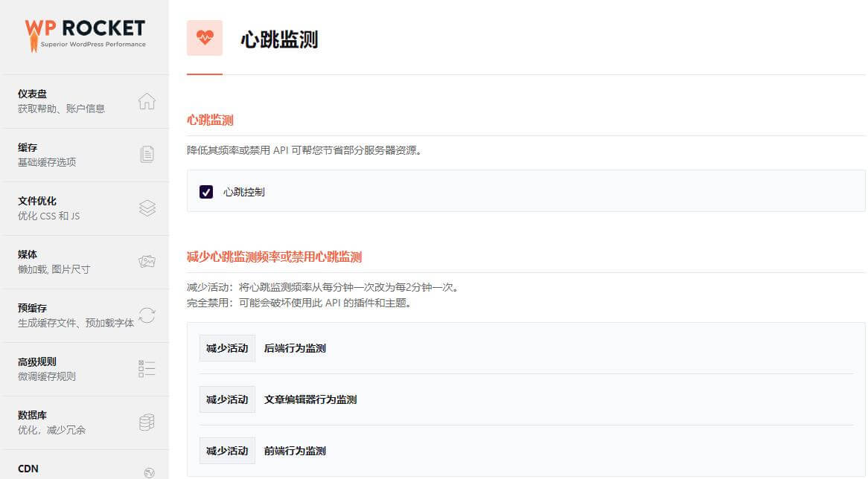The image size is (868, 479).
Task: Click the list icon beside 高级规则
Action: (147, 369)
